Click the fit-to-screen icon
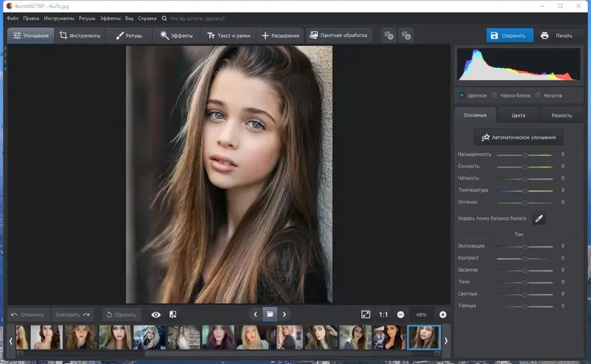 (x=366, y=315)
